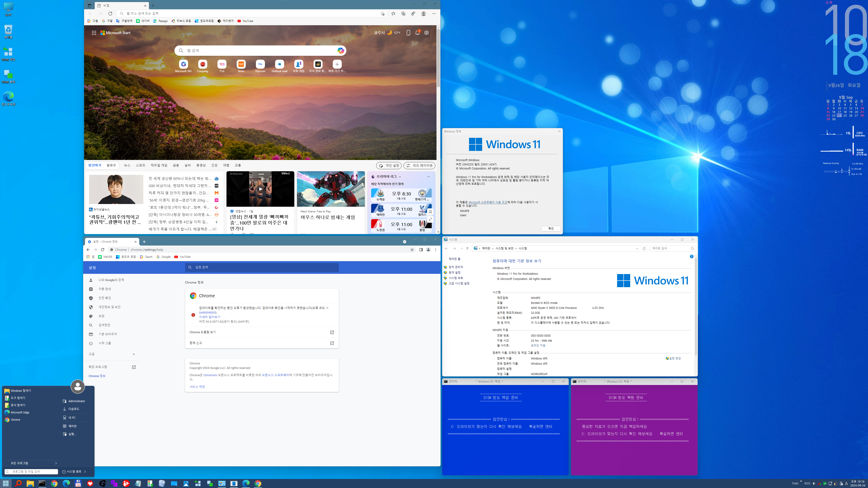The image size is (868, 488).
Task: Open Temu quick link
Action: click(241, 66)
